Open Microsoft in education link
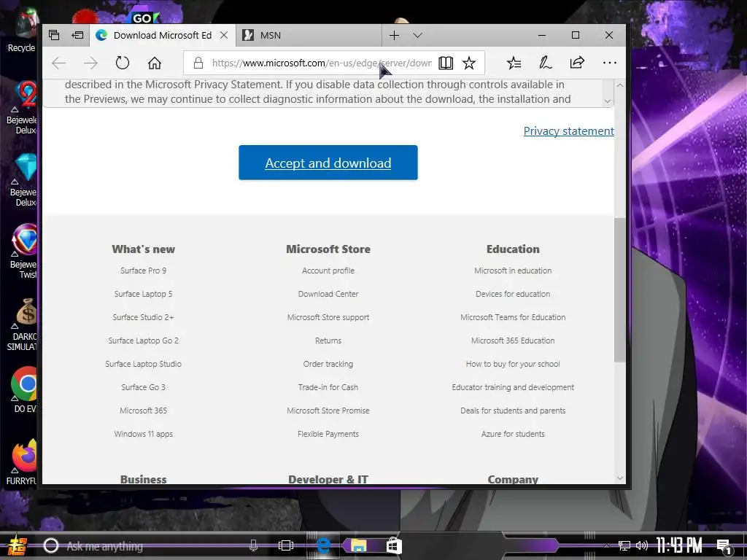Image resolution: width=747 pixels, height=560 pixels. 513,271
